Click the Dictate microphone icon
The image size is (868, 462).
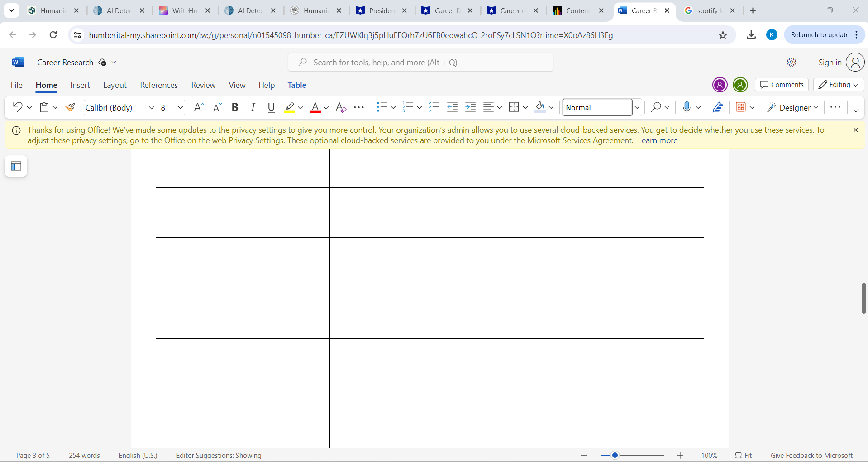[687, 107]
